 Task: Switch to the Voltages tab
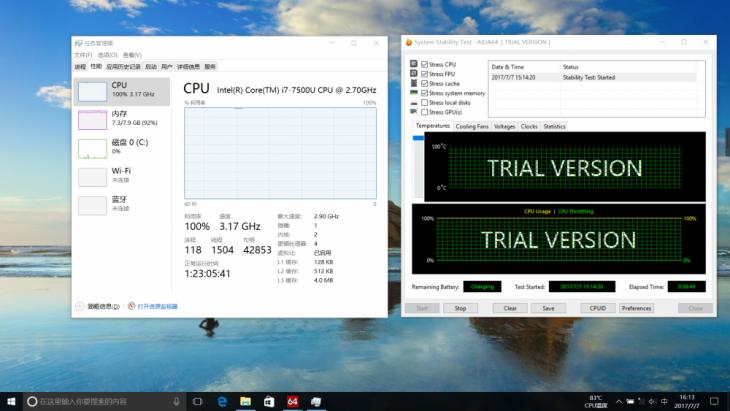coord(504,126)
